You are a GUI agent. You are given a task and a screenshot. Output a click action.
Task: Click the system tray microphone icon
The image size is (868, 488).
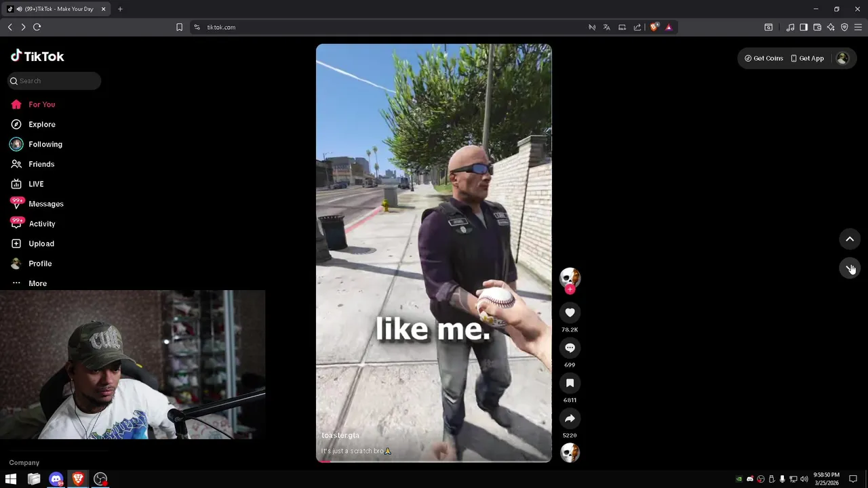[782, 479]
